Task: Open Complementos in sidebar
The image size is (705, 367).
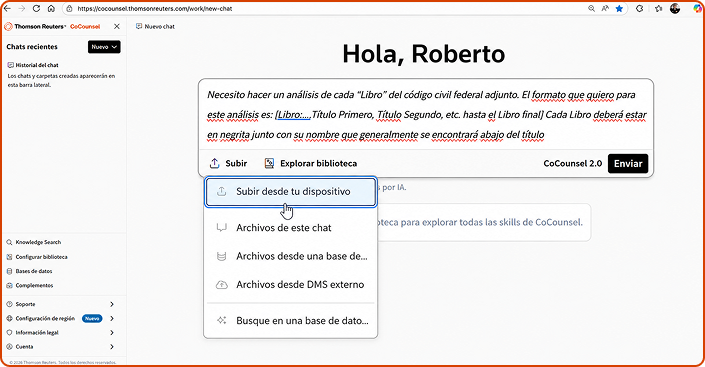Action: (x=30, y=286)
